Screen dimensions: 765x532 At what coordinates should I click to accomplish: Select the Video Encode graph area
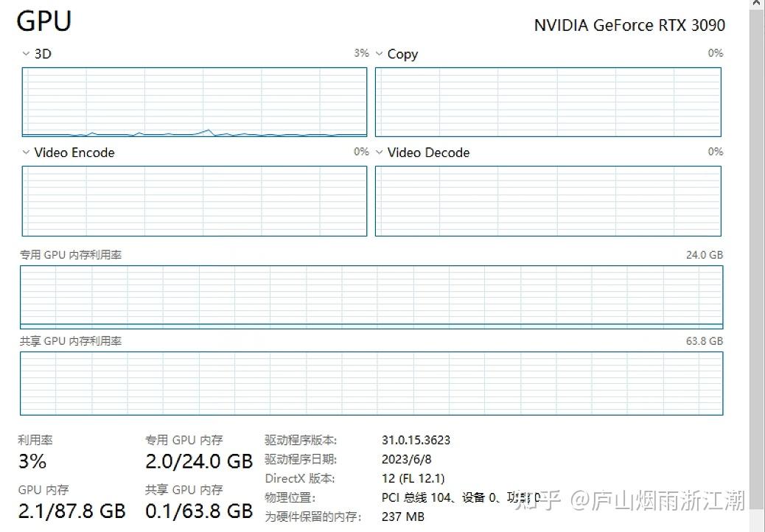pyautogui.click(x=194, y=200)
